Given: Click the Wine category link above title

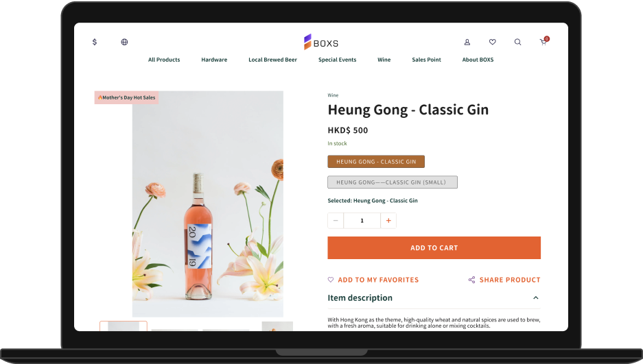Looking at the screenshot, I should coord(333,95).
